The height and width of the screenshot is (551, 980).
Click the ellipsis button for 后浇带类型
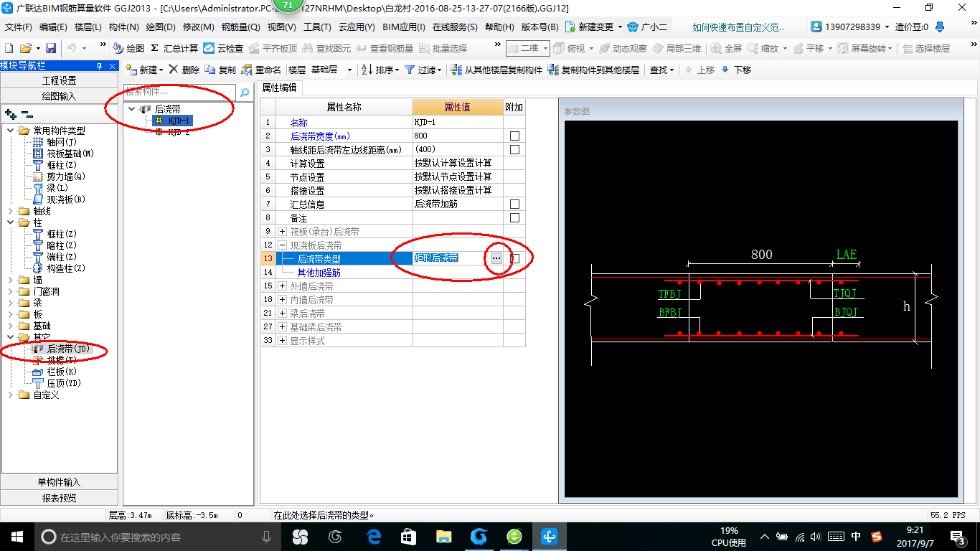pos(496,258)
